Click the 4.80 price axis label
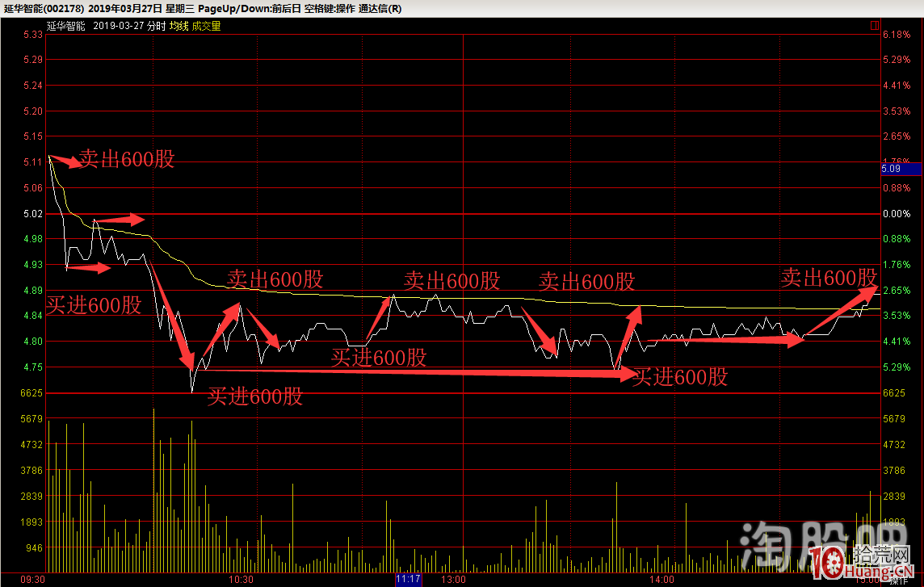The width and height of the screenshot is (924, 587). (x=33, y=342)
